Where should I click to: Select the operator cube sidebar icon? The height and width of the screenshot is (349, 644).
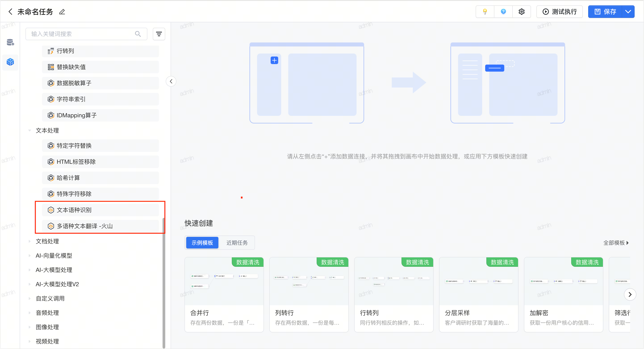coord(10,62)
